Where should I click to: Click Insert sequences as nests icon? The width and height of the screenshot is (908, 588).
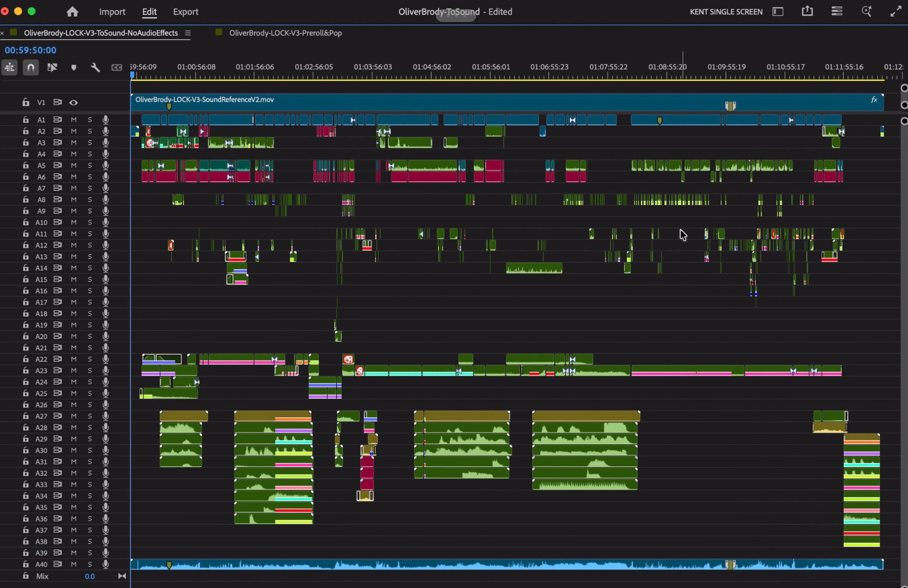pos(9,68)
